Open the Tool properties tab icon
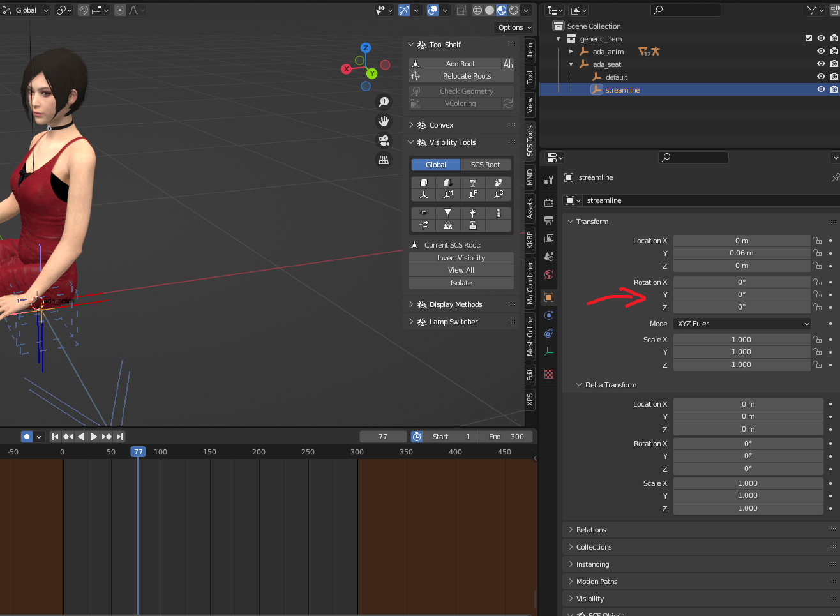 tap(549, 180)
